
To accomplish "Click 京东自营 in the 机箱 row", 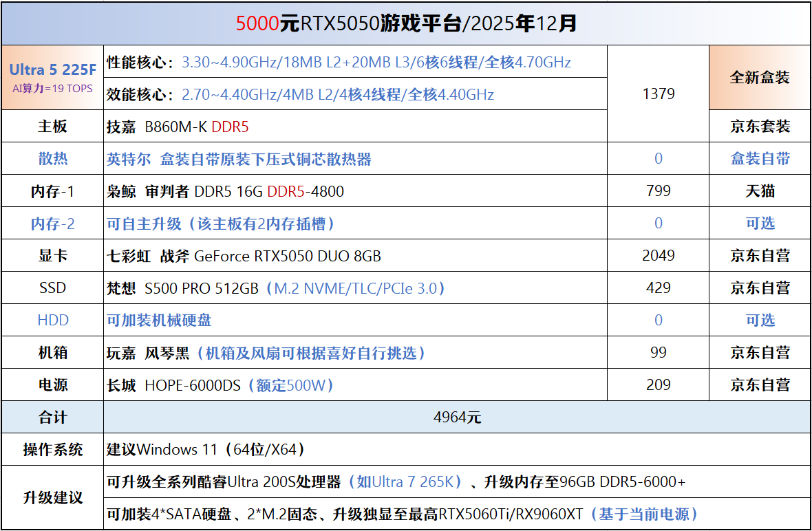I will pyautogui.click(x=760, y=352).
